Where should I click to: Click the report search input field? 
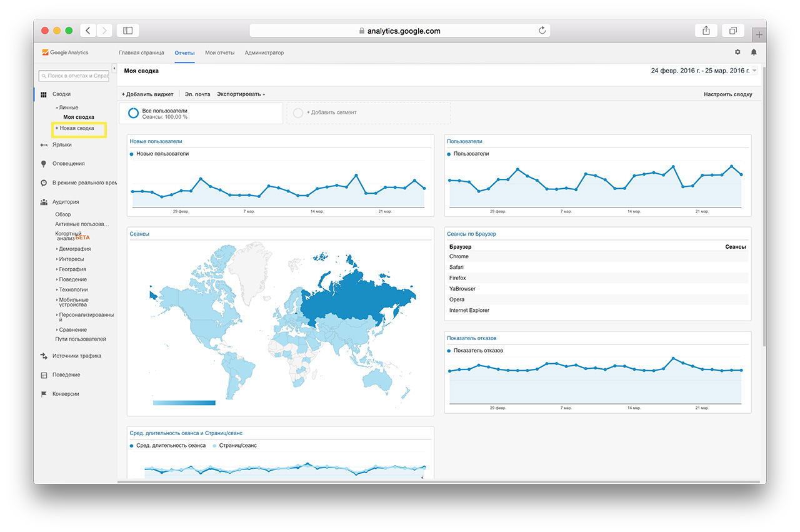click(x=74, y=76)
